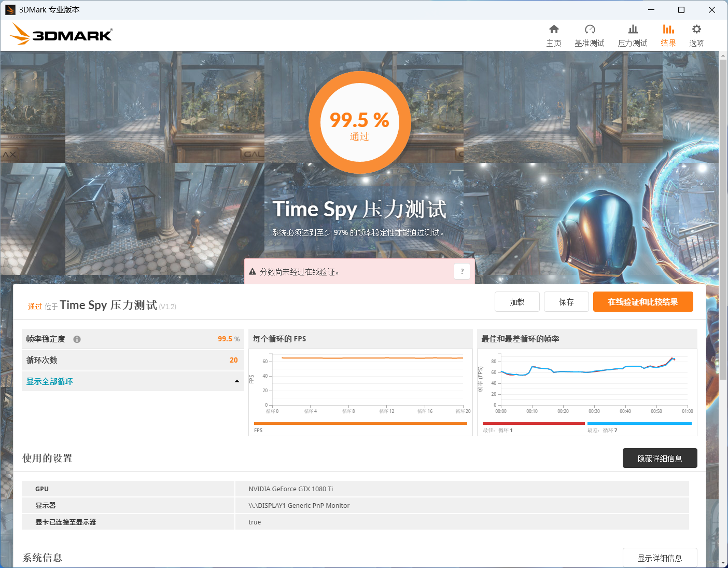The image size is (728, 568).
Task: Click the 加载 load button
Action: pyautogui.click(x=517, y=302)
